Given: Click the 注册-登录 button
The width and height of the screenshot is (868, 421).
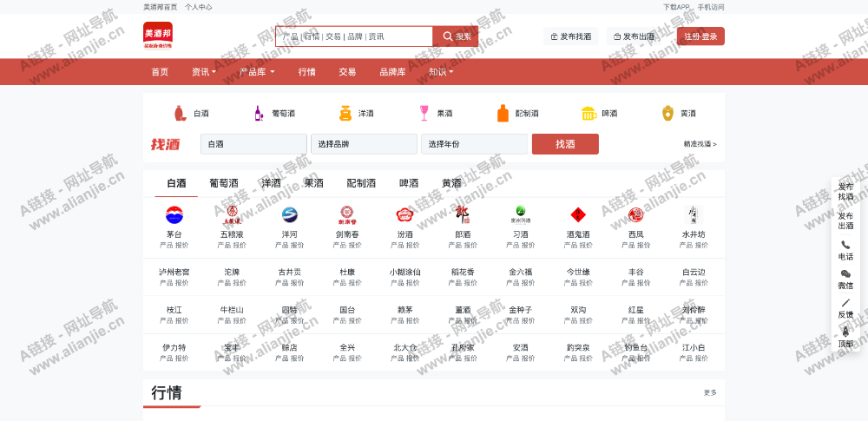Looking at the screenshot, I should (700, 36).
